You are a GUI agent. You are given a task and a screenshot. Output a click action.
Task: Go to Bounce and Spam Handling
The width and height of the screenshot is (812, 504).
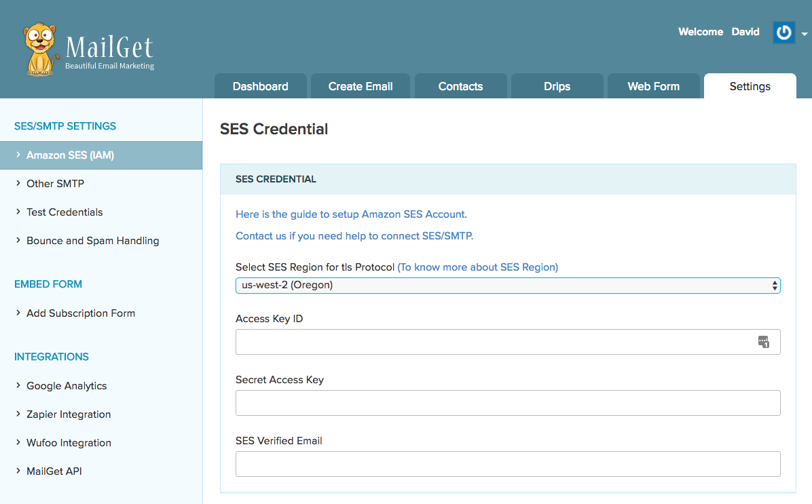92,241
